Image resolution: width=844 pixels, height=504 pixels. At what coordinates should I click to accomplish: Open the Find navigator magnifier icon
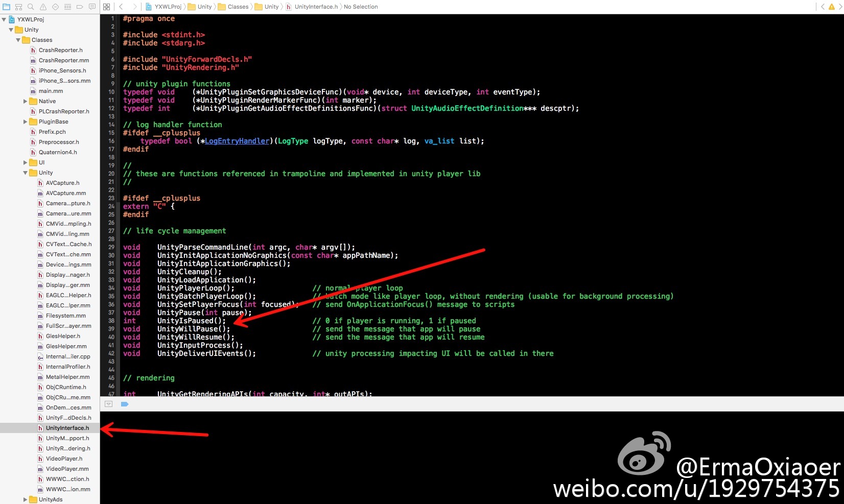pyautogui.click(x=31, y=7)
